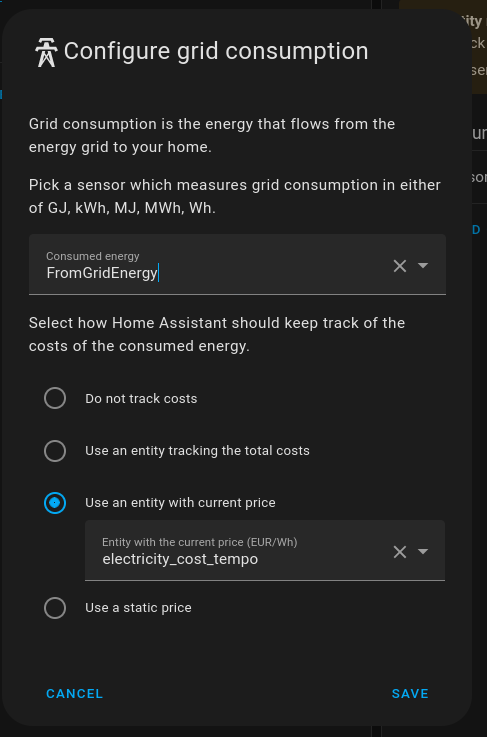The height and width of the screenshot is (737, 487).
Task: Choose Use an entity tracking total costs radio
Action: (55, 451)
